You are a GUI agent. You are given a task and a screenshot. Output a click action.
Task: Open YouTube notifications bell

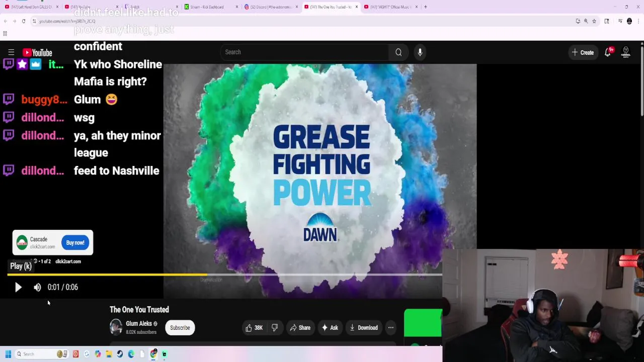point(608,52)
